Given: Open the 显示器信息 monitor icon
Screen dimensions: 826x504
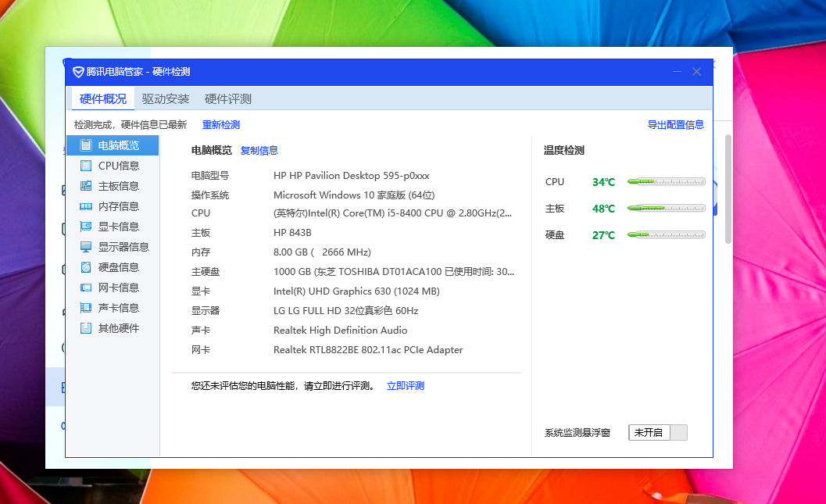Looking at the screenshot, I should pyautogui.click(x=85, y=247).
